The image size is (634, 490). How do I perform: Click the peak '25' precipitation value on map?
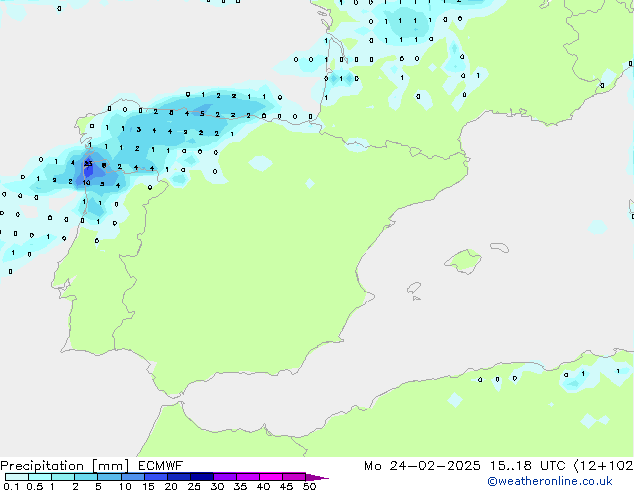point(88,164)
